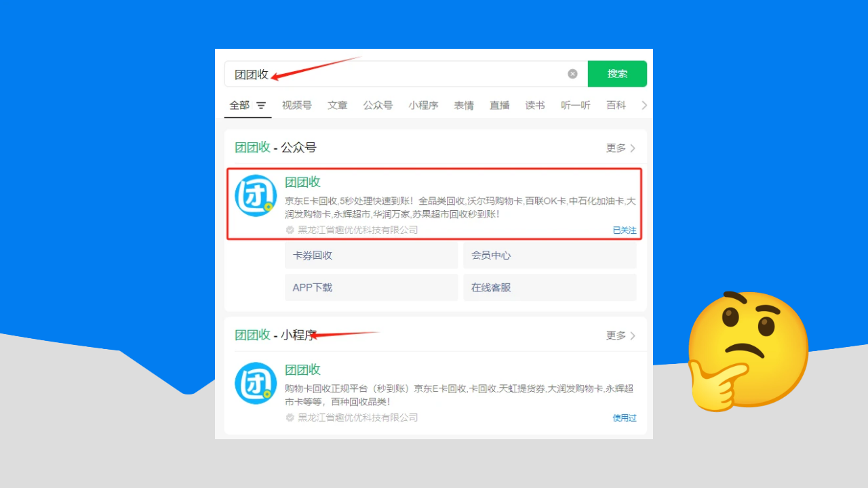Open the 团团收 小程序 avatar icon
Image resolution: width=868 pixels, height=488 pixels.
pos(256,384)
